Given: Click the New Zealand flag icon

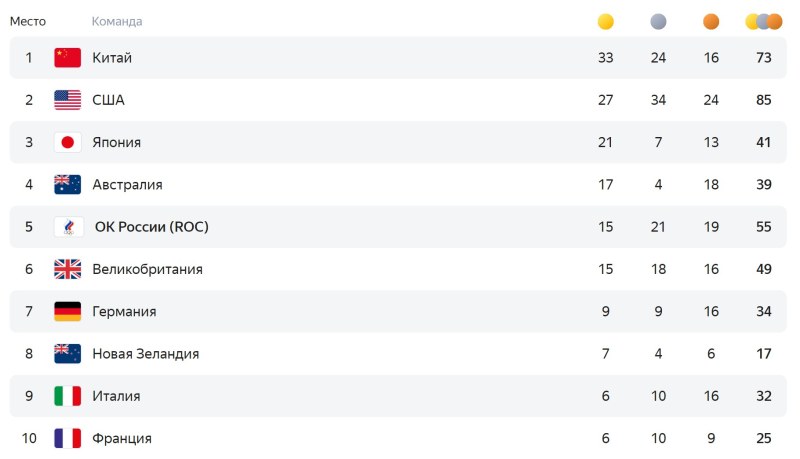Looking at the screenshot, I should pyautogui.click(x=67, y=353).
